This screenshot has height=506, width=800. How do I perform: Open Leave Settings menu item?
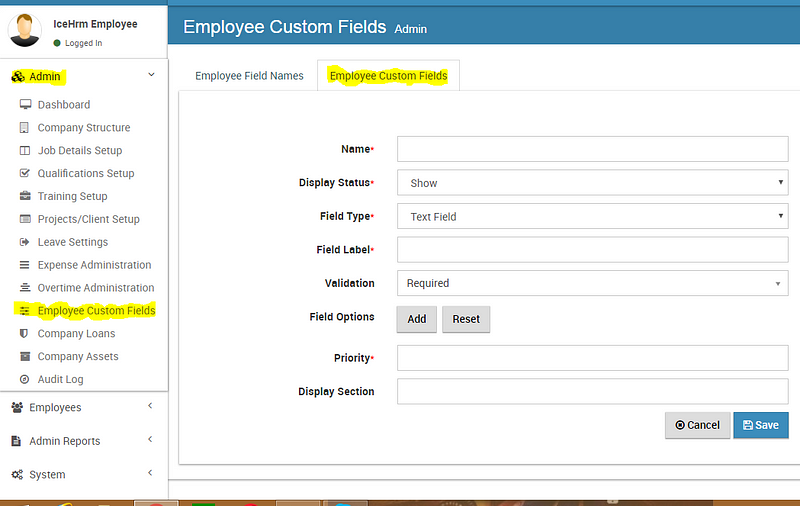click(x=72, y=242)
